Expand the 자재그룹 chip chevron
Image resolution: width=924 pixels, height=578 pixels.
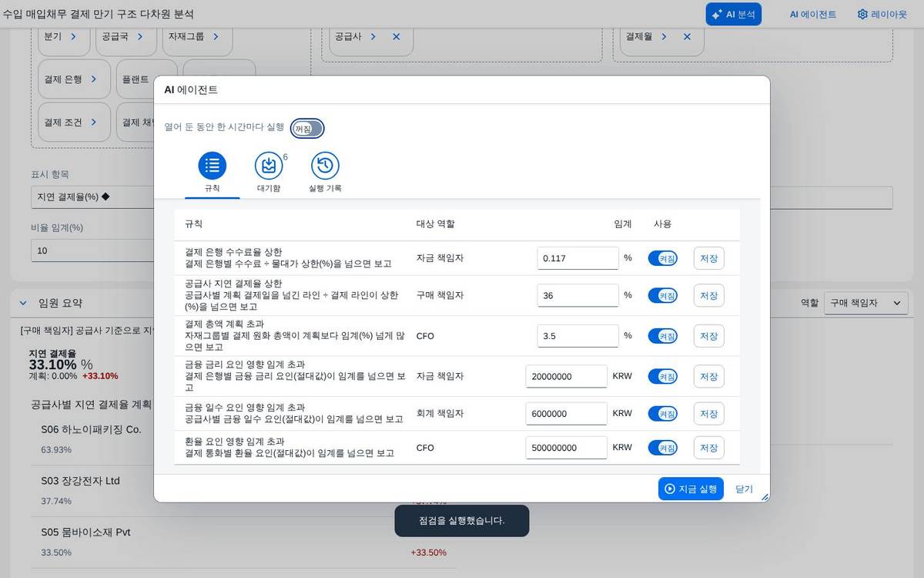tap(216, 36)
